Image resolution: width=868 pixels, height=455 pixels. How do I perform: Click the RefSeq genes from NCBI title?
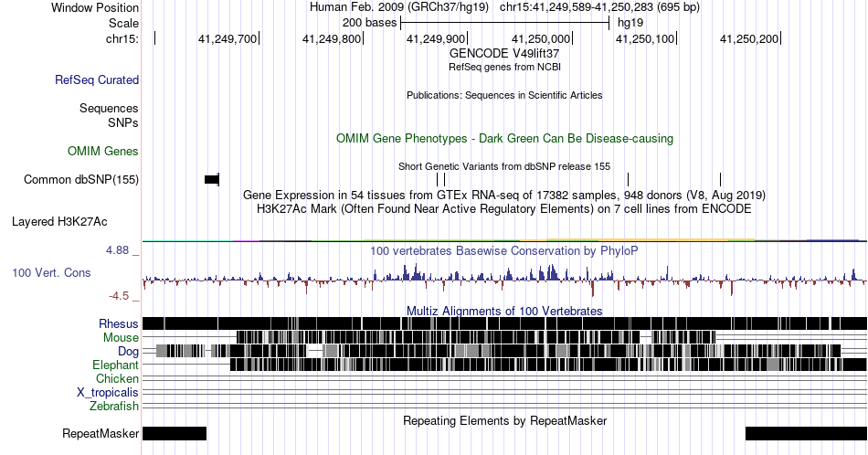tap(504, 67)
